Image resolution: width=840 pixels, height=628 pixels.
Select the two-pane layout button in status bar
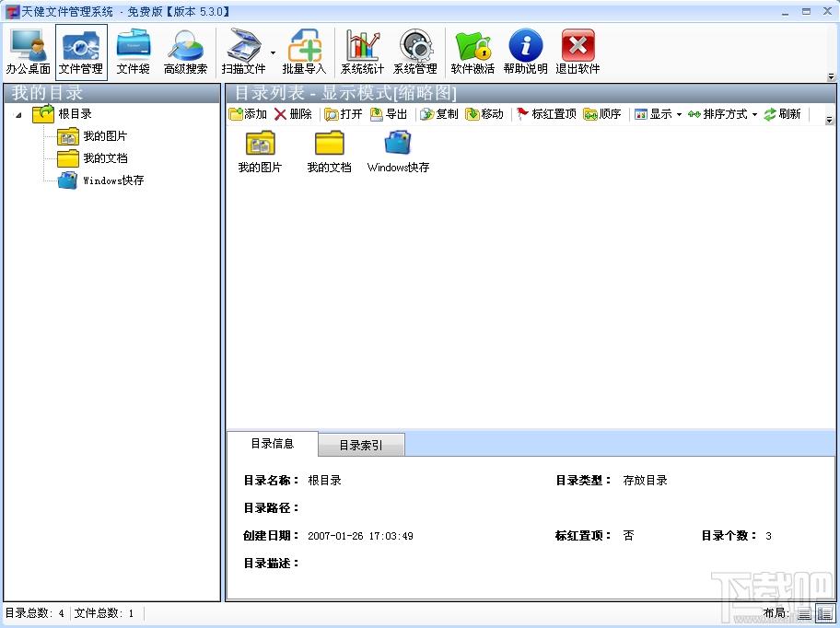824,613
